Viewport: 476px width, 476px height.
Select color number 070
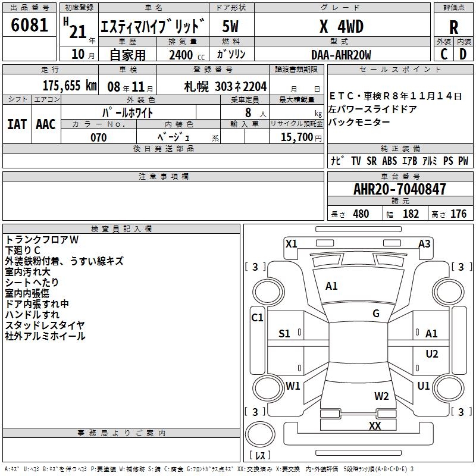click(x=99, y=137)
